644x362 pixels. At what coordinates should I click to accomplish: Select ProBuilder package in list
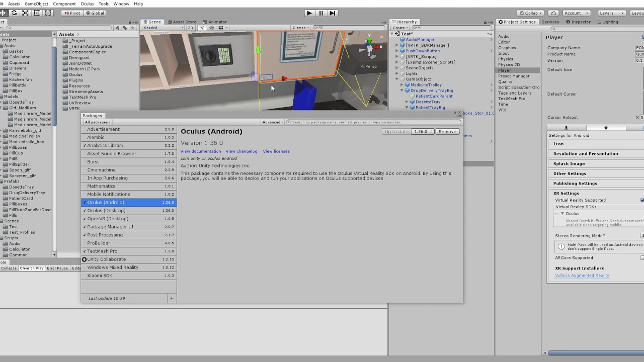(129, 243)
